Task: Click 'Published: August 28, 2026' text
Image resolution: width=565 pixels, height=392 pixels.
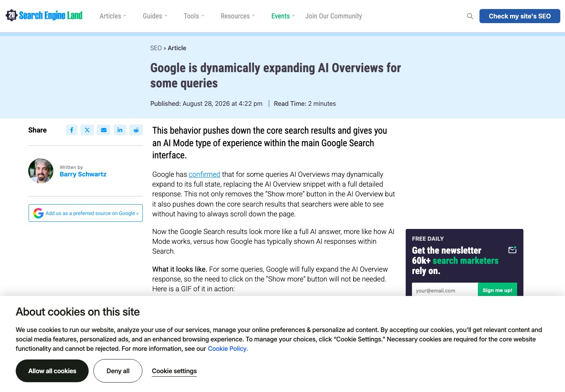Action: pos(206,103)
